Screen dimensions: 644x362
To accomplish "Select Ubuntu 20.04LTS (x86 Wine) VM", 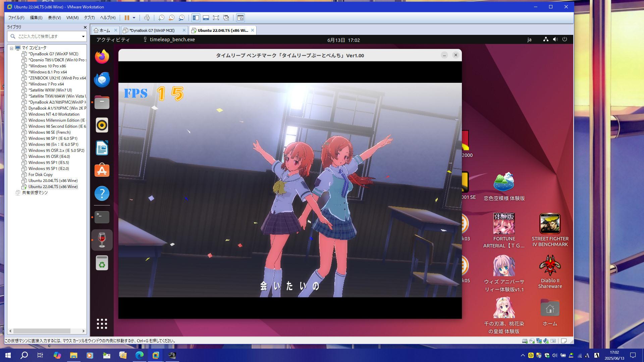I will (53, 181).
